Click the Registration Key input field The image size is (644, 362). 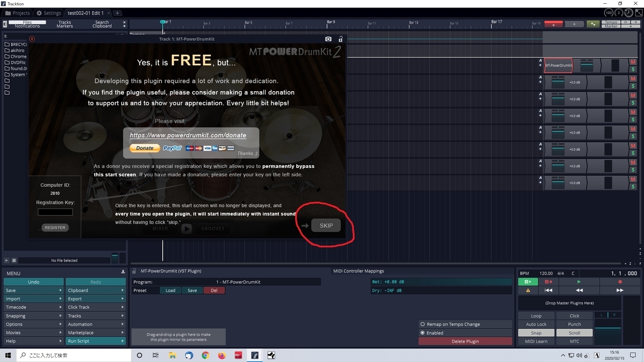(x=55, y=212)
